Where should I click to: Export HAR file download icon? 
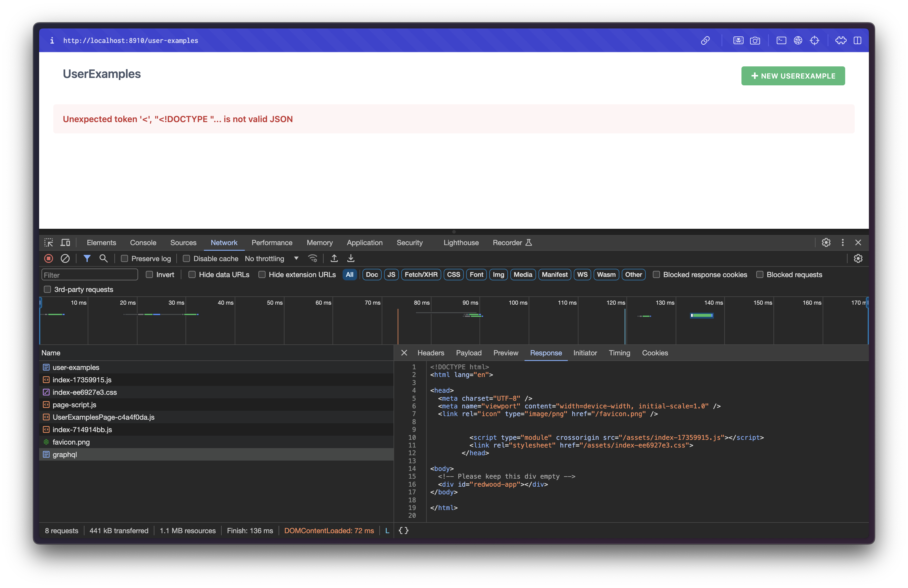tap(351, 258)
